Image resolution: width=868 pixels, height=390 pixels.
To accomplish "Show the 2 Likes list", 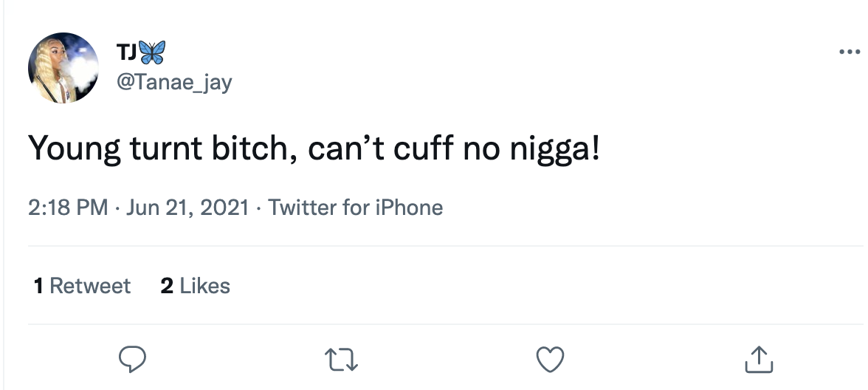I will (195, 286).
